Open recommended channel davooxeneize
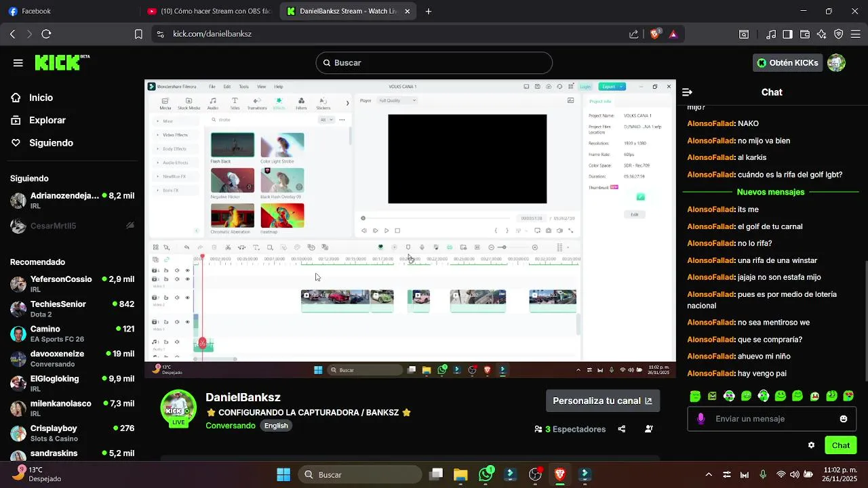Screen dimensions: 868x488 72,359
